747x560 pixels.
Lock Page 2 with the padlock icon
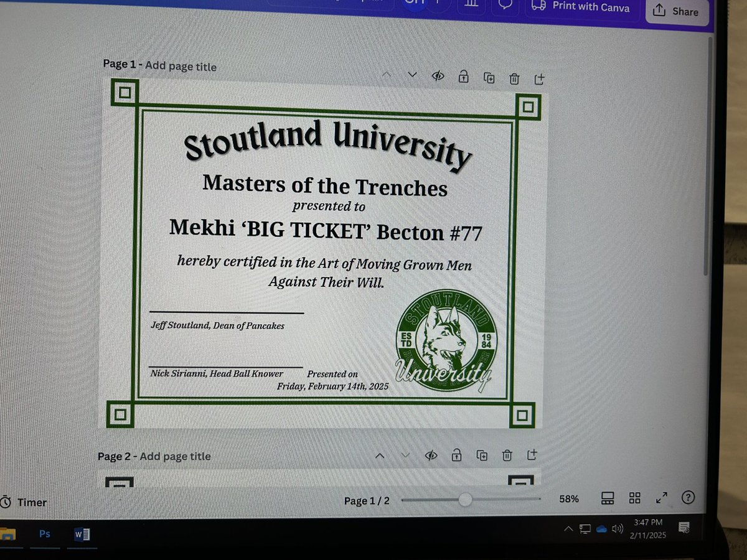click(456, 454)
